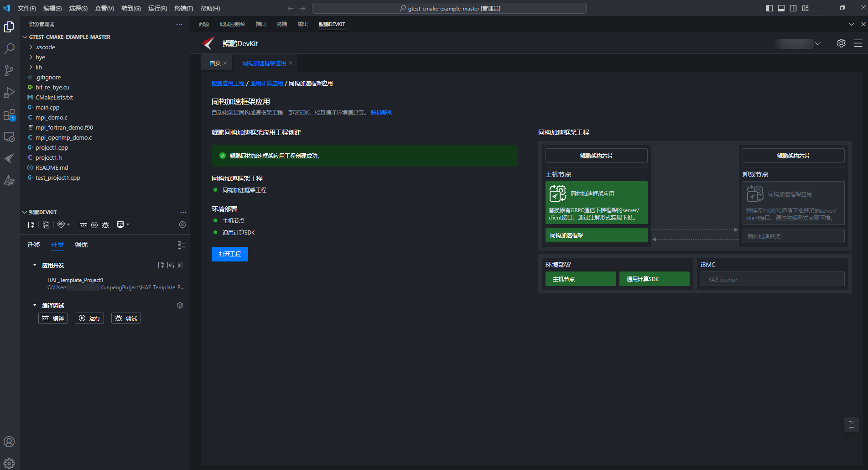Switch to 首页 tab in DevKit
This screenshot has width=868, height=470.
coord(215,63)
